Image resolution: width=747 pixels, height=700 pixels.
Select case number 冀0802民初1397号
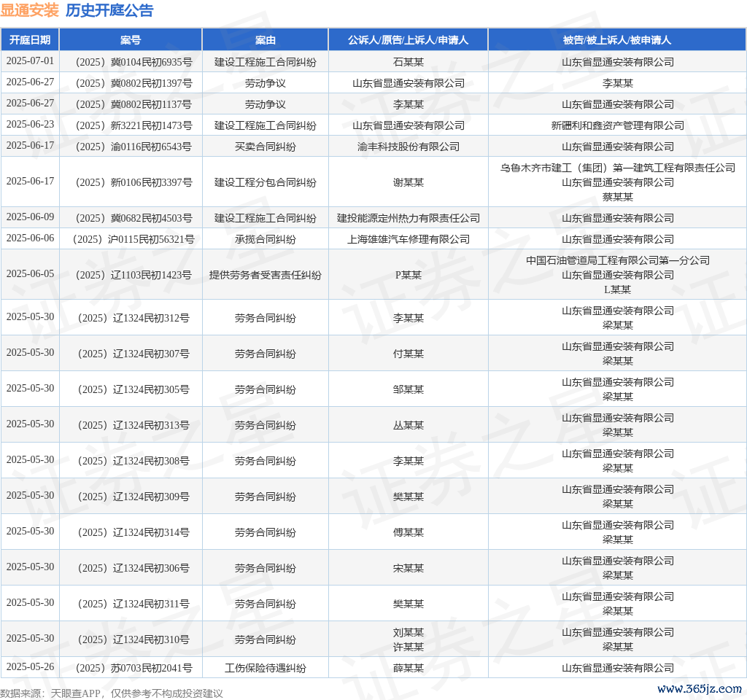coord(134,83)
